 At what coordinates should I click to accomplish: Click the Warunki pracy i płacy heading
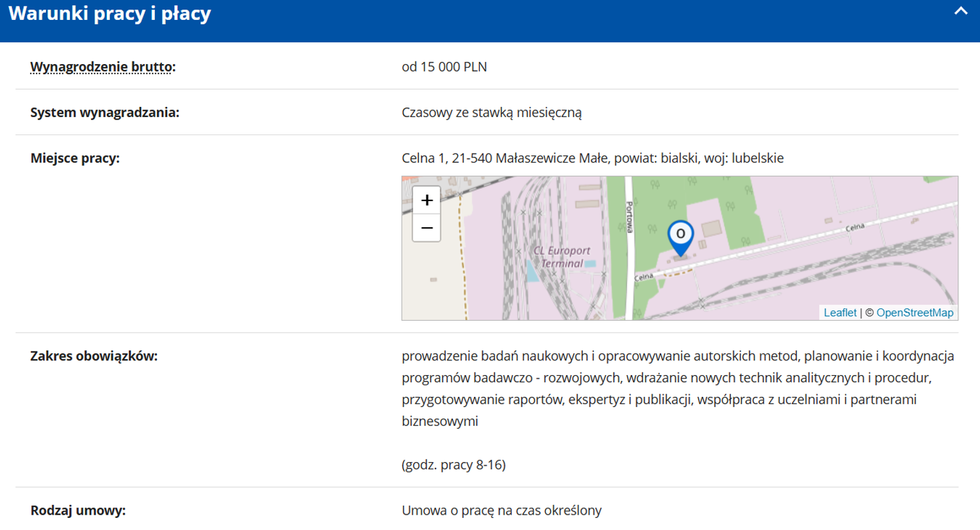point(110,13)
